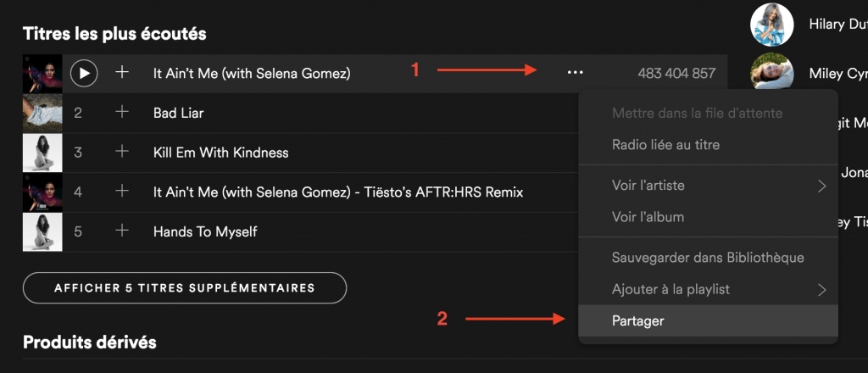Add It Ain't Me to library with plus

coord(122,72)
